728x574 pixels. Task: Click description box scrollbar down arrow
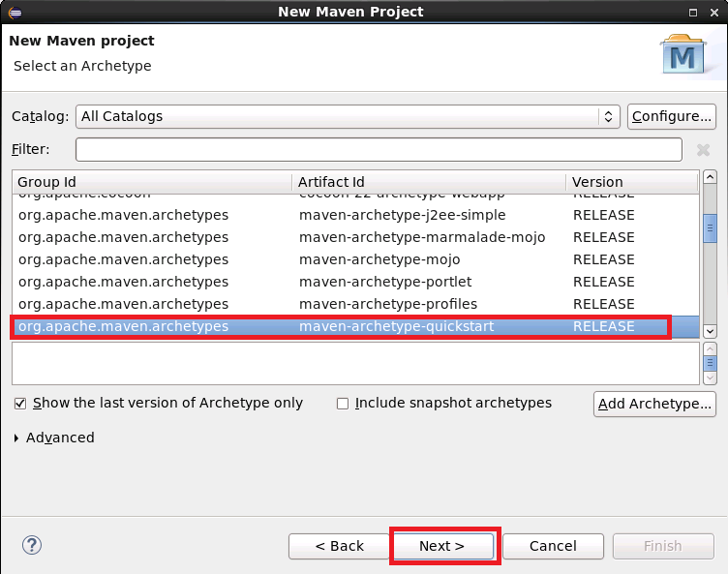point(710,378)
